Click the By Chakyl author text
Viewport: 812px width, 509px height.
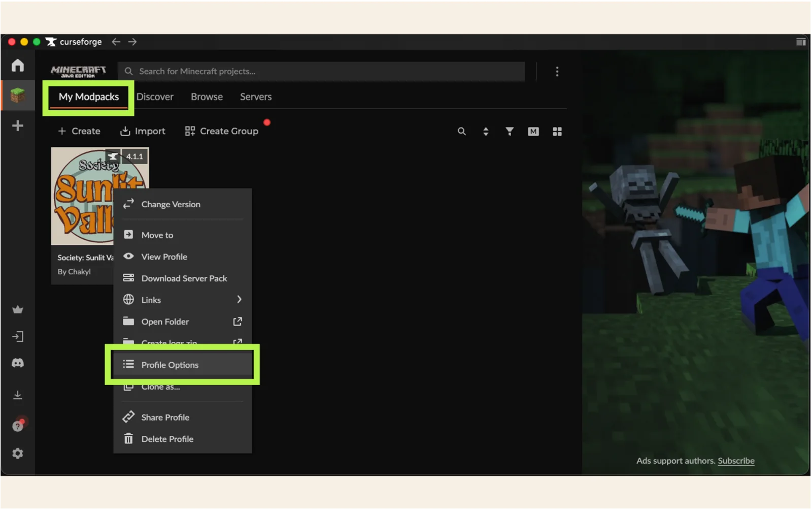pyautogui.click(x=74, y=272)
